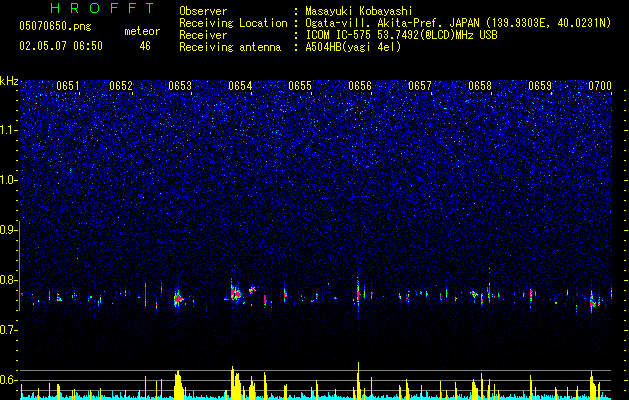This screenshot has height=400, width=629.
Task: Click the observer name Masayuki Kobayashi
Action: coord(359,11)
